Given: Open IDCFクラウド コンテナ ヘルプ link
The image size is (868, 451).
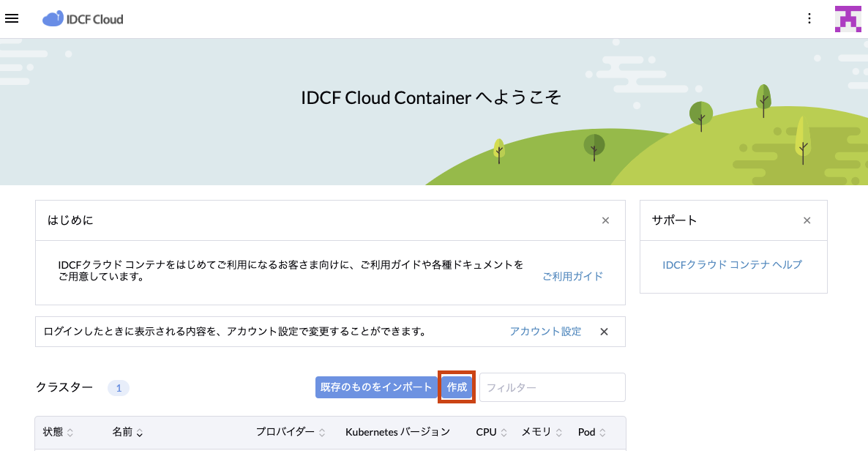Looking at the screenshot, I should tap(733, 265).
